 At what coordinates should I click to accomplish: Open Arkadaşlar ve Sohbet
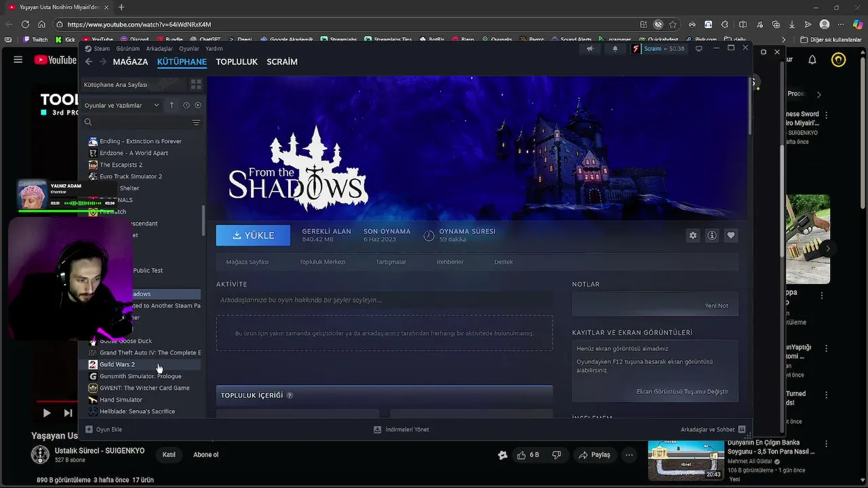713,430
